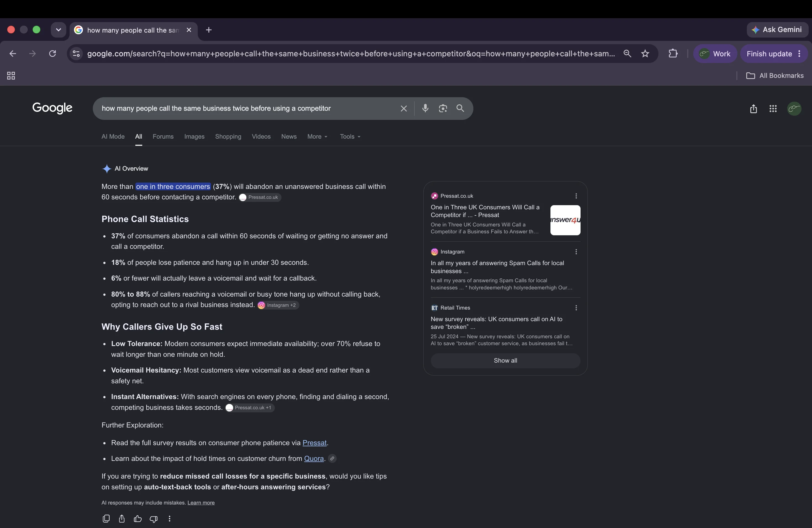Click Show all sources button

coord(505,361)
